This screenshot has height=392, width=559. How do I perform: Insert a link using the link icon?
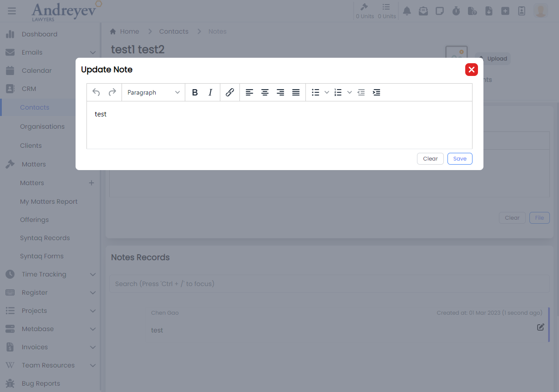pos(230,92)
